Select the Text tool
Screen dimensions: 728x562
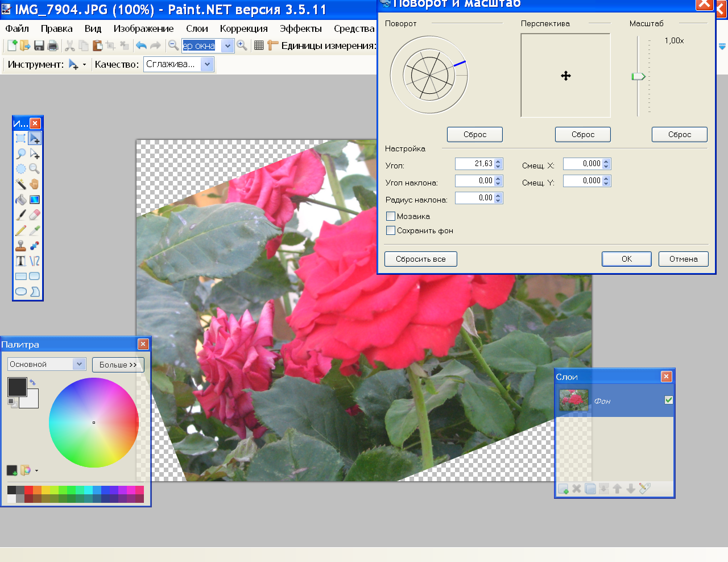pyautogui.click(x=21, y=261)
